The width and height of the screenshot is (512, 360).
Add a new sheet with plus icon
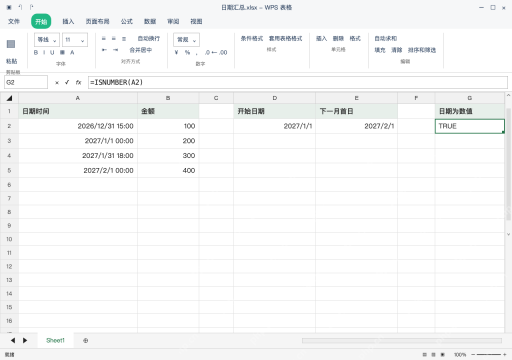click(86, 341)
